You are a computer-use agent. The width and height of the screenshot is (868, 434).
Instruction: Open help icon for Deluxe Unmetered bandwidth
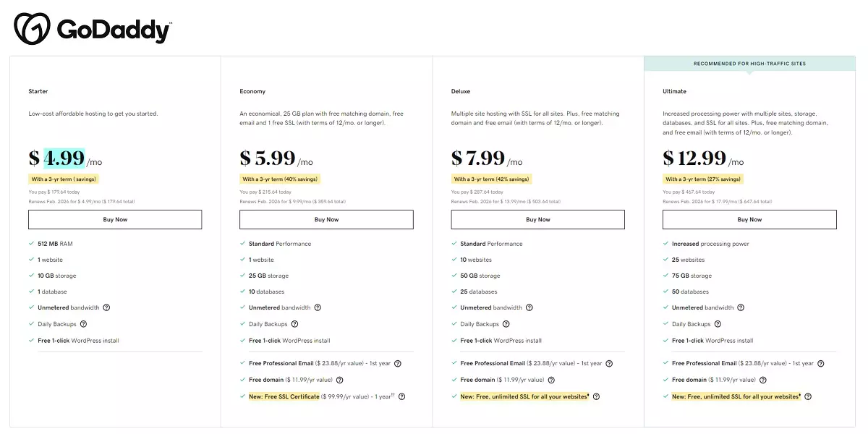[x=529, y=307]
